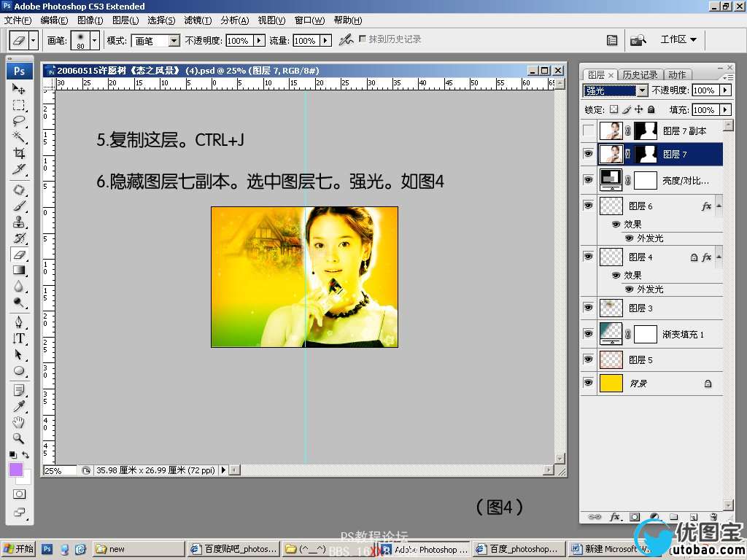Select the Slice tool
Viewport: 747px width, 560px height.
[18, 169]
